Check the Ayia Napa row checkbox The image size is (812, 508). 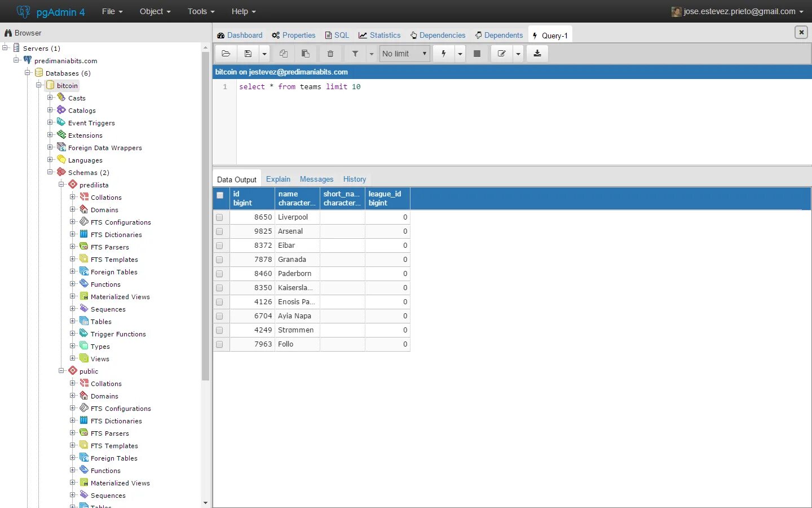pos(219,316)
